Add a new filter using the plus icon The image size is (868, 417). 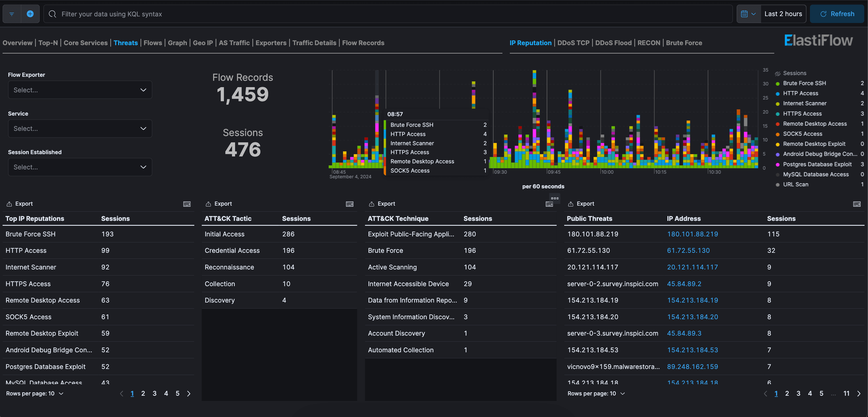point(30,14)
